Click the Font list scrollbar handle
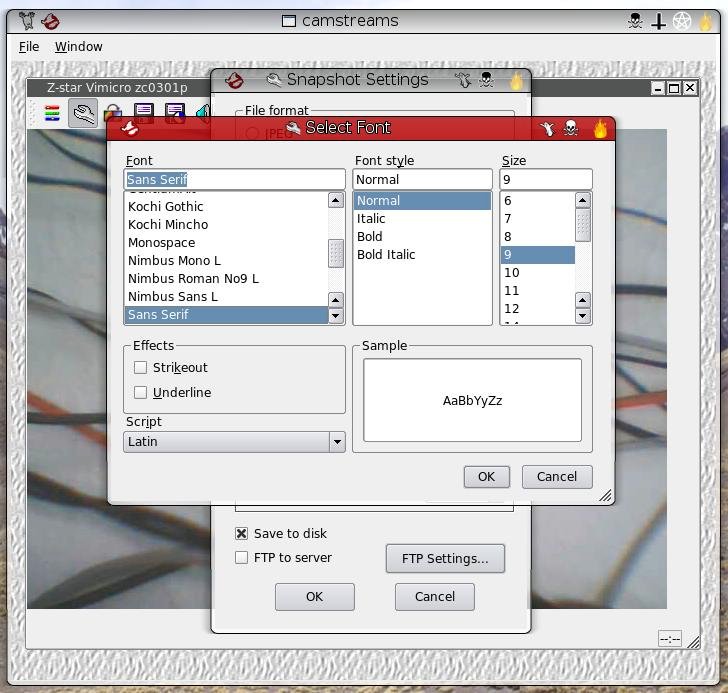This screenshot has width=728, height=693. pos(336,253)
